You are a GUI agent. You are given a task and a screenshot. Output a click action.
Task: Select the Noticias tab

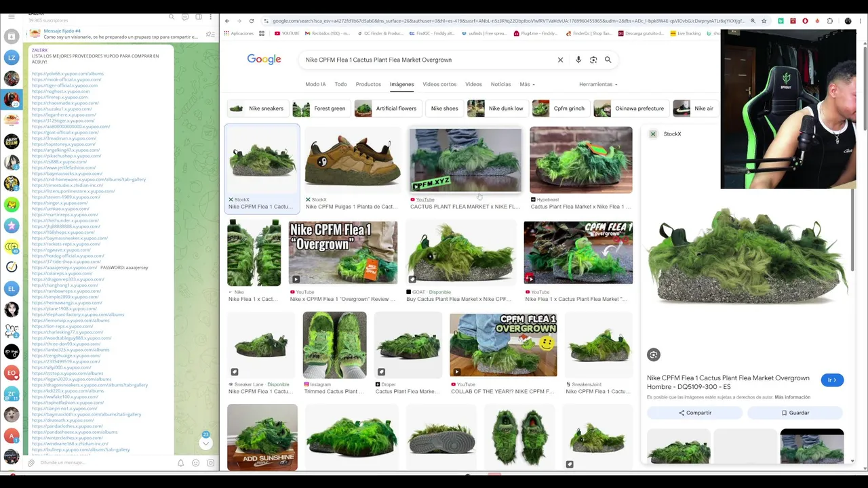[x=500, y=85]
